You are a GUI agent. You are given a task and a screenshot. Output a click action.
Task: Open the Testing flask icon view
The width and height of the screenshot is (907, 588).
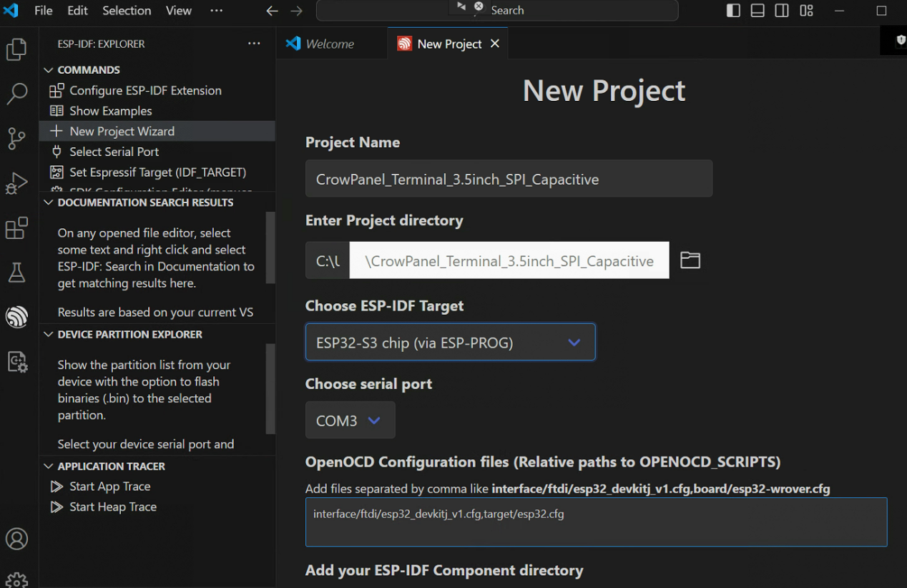[16, 273]
